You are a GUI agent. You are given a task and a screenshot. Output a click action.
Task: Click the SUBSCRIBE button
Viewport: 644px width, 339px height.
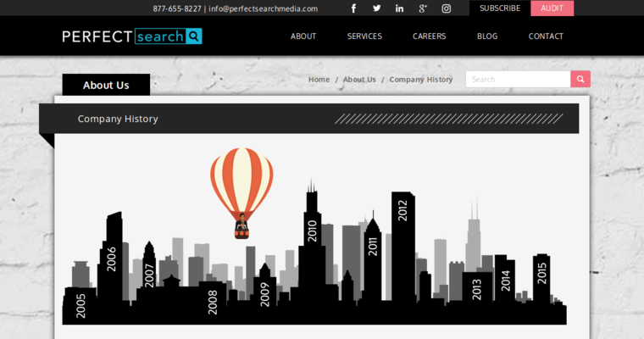(x=500, y=8)
